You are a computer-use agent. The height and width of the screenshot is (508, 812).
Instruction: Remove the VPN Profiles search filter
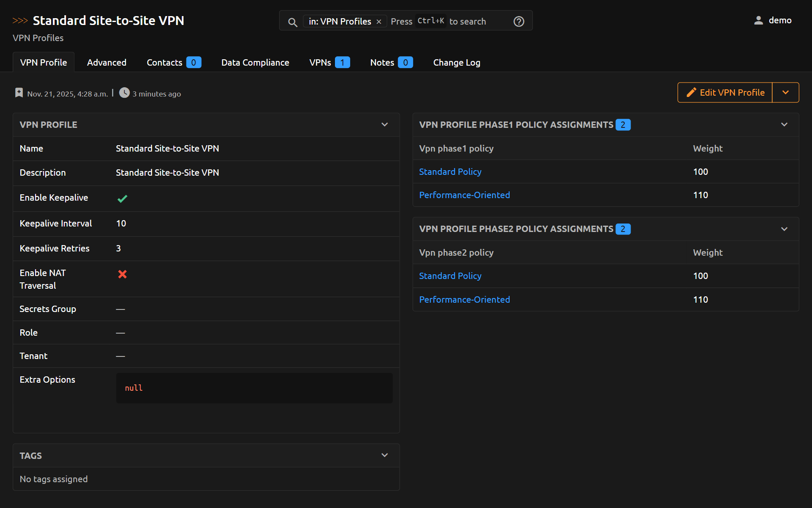point(379,22)
